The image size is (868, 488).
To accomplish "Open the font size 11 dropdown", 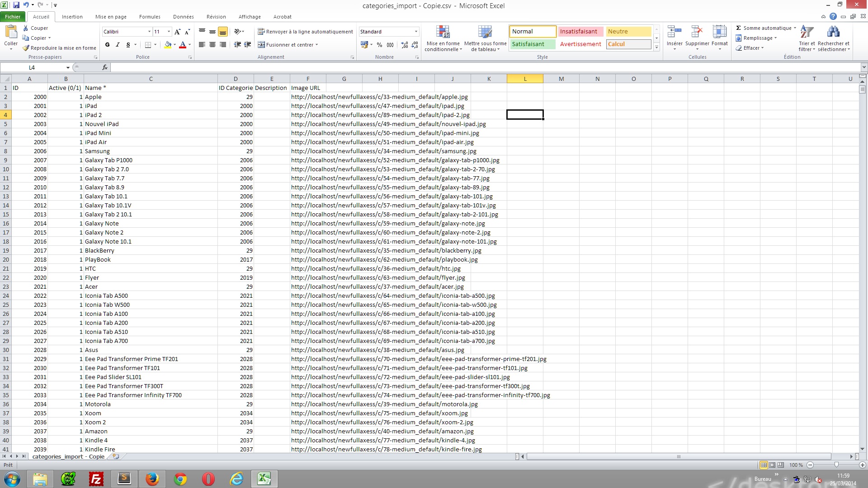I will point(169,32).
